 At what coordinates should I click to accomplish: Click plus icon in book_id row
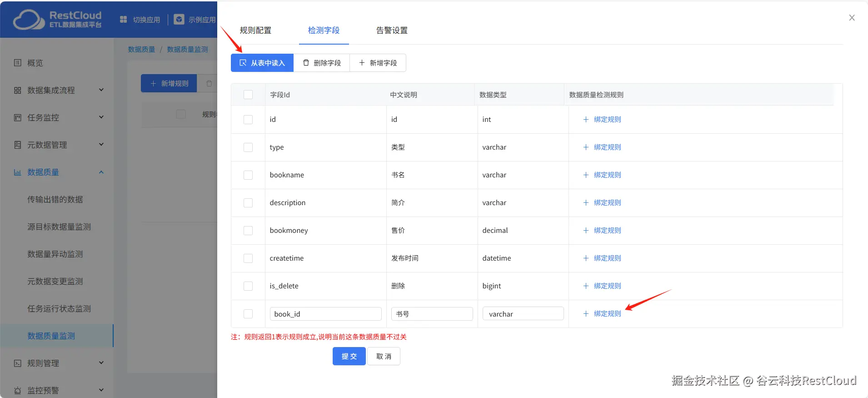point(586,313)
